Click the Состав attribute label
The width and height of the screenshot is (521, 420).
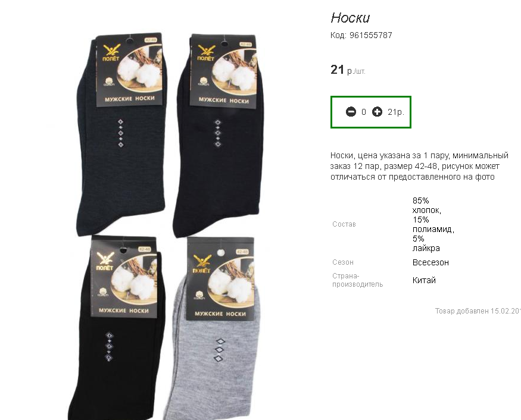point(344,224)
